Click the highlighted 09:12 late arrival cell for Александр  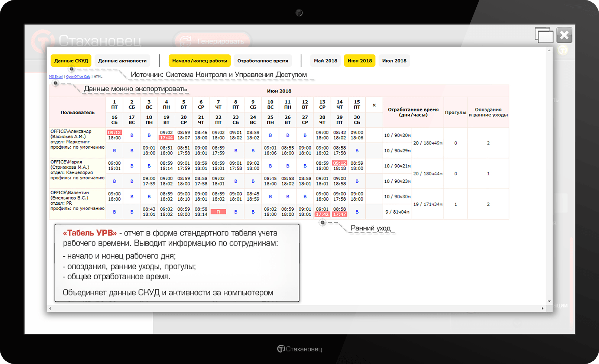click(114, 132)
